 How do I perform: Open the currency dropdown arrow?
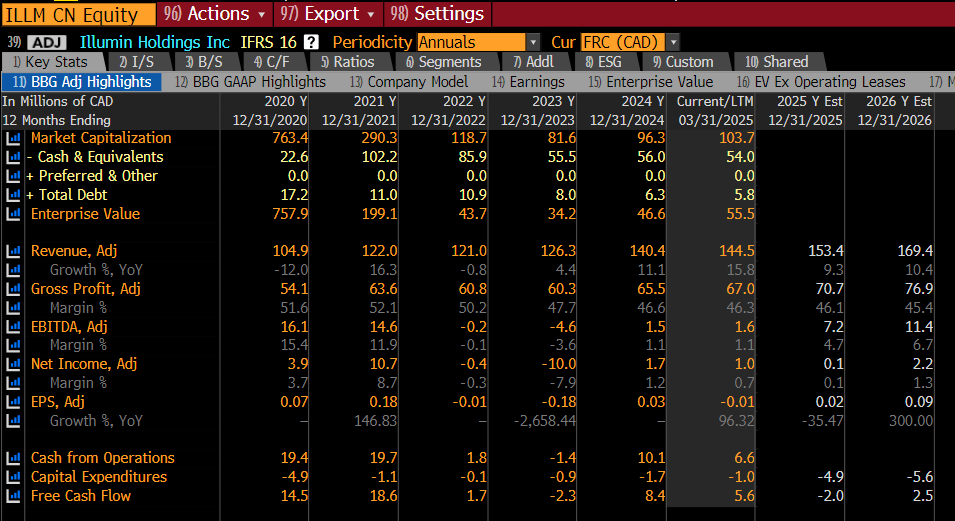pyautogui.click(x=673, y=42)
